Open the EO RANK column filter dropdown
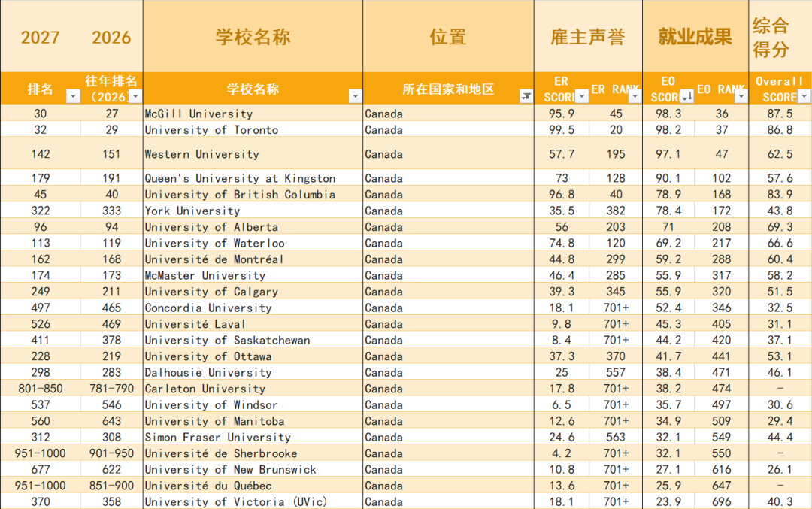The height and width of the screenshot is (509, 812). coord(741,96)
